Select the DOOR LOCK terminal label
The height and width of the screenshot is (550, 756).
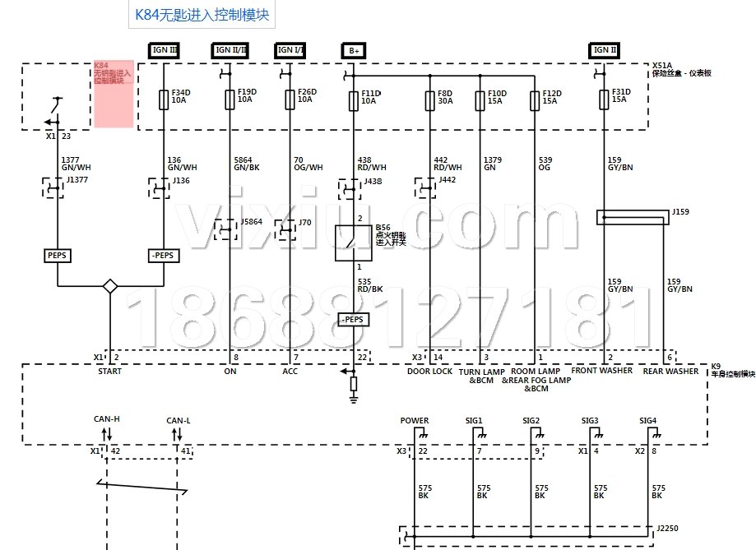429,371
